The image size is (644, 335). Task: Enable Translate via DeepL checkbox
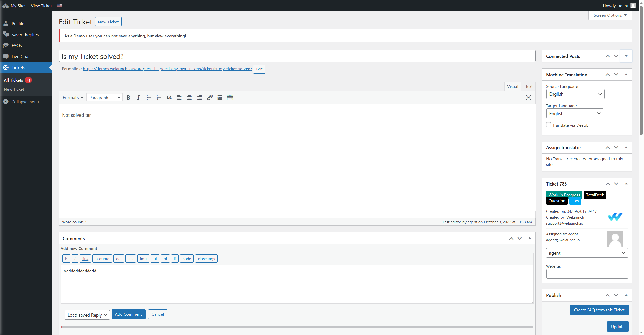[x=549, y=125]
